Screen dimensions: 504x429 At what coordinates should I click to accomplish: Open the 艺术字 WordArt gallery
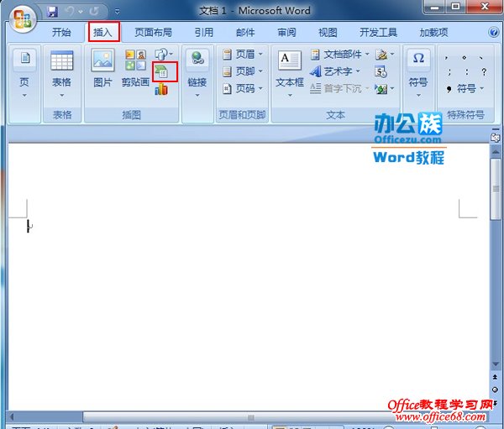tap(335, 71)
